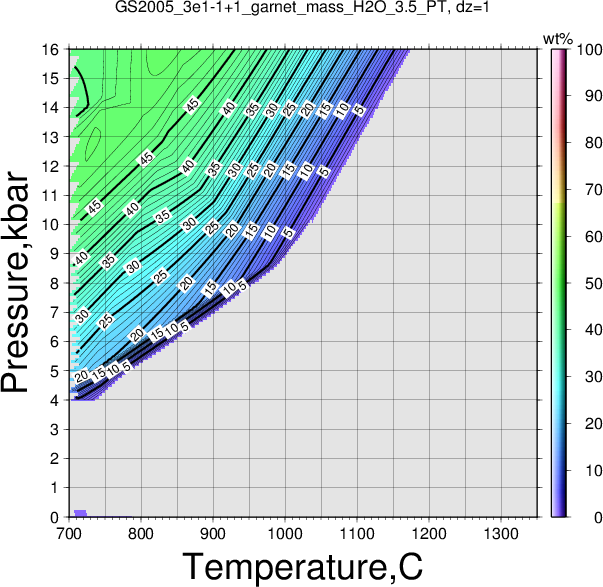Pick the 100 label on the colorbar
Screen dimensions: 603x587
[x=590, y=50]
